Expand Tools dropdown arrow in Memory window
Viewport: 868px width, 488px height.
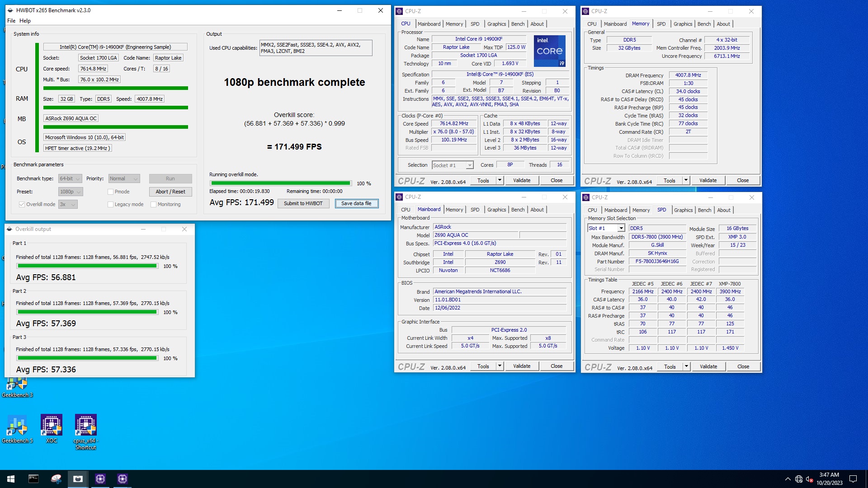(x=686, y=180)
